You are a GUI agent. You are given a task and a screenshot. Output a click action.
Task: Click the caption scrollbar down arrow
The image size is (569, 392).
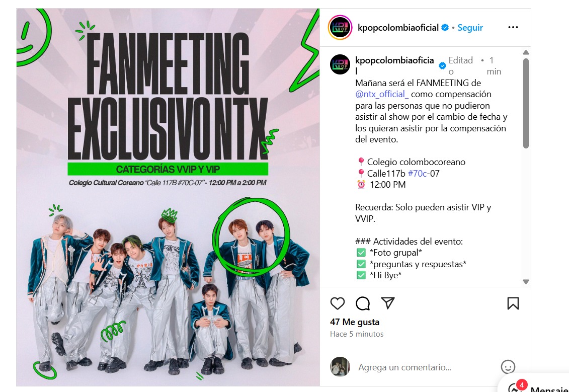526,282
